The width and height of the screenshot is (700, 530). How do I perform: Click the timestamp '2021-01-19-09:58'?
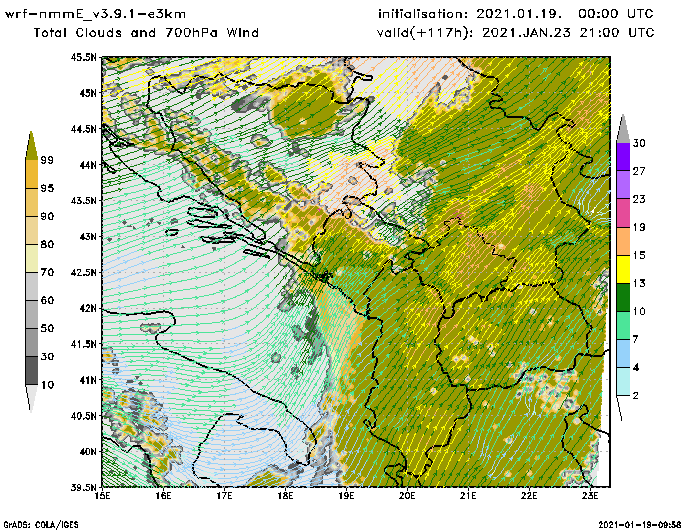[640, 525]
